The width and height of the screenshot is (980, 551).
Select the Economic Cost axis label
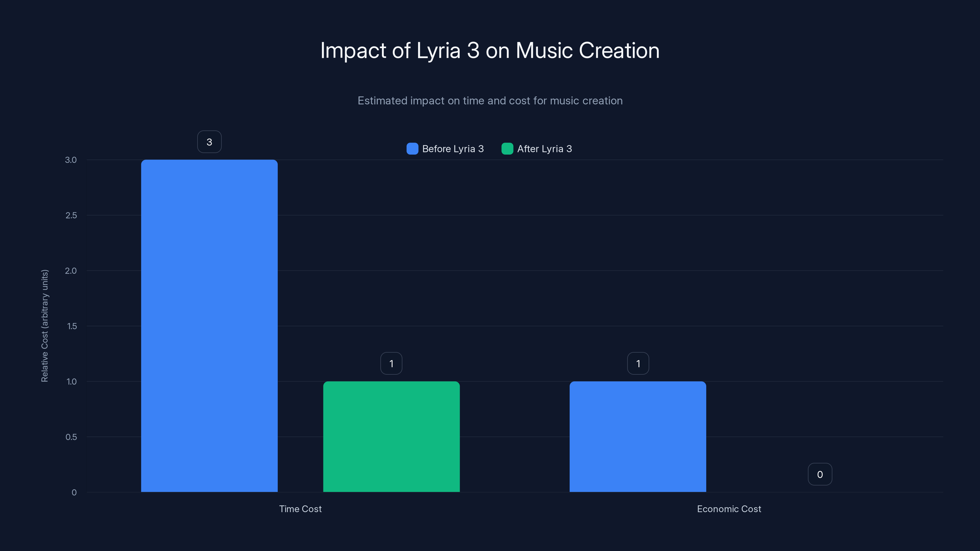729,509
